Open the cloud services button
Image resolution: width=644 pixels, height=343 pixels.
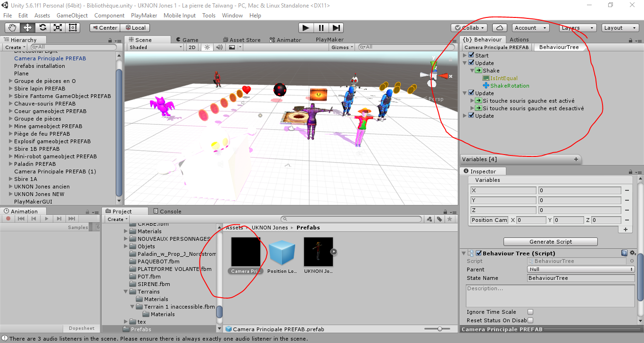coord(500,28)
